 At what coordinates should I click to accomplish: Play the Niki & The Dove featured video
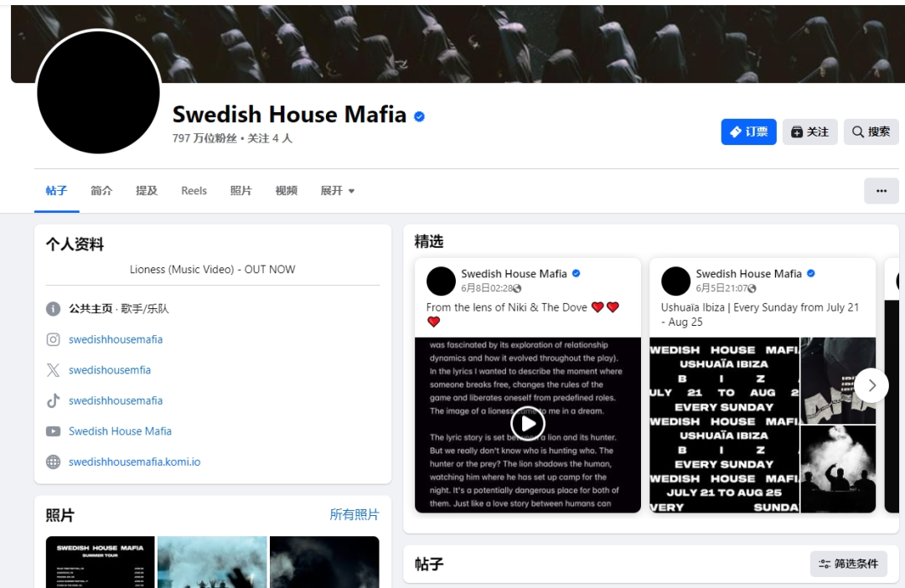tap(528, 424)
